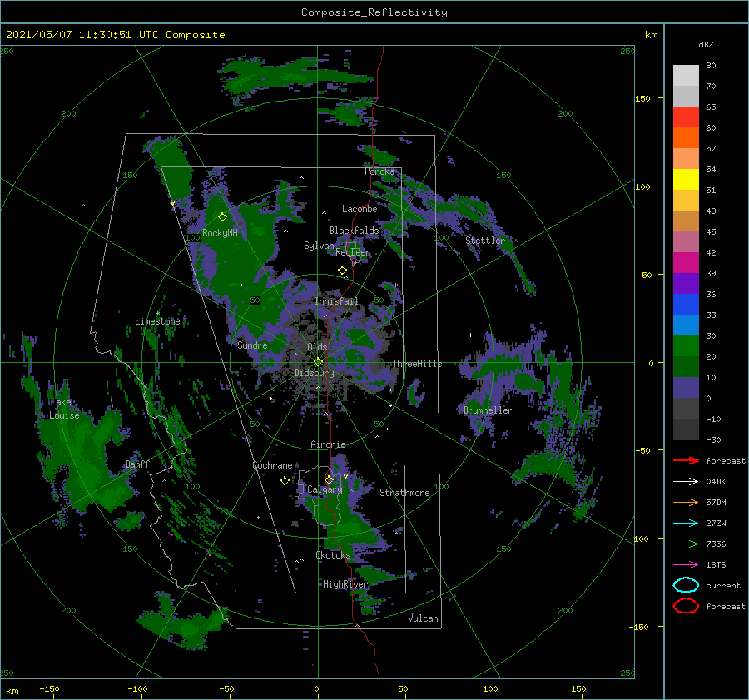
Task: Click the green 7356 arrow legend icon
Action: click(x=686, y=544)
